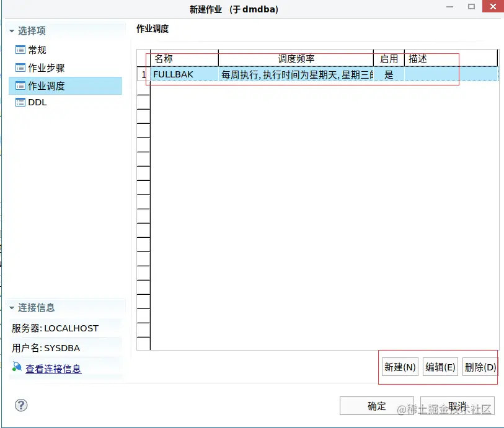Click the help question mark icon
The width and height of the screenshot is (504, 428).
pyautogui.click(x=20, y=405)
